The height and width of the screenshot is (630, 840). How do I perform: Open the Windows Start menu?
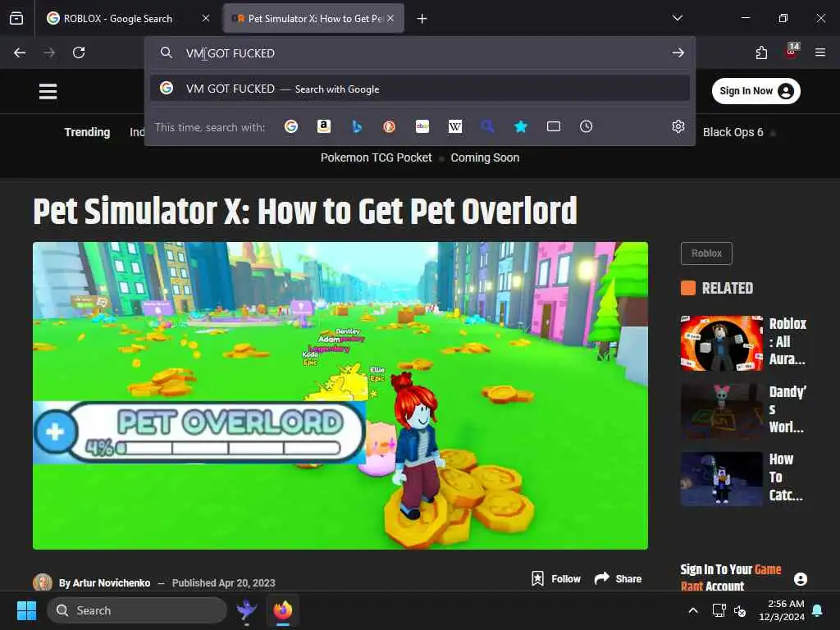pyautogui.click(x=26, y=610)
